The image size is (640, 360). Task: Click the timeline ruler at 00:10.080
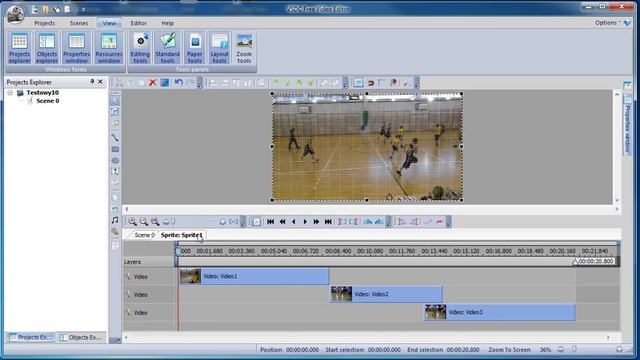(370, 251)
